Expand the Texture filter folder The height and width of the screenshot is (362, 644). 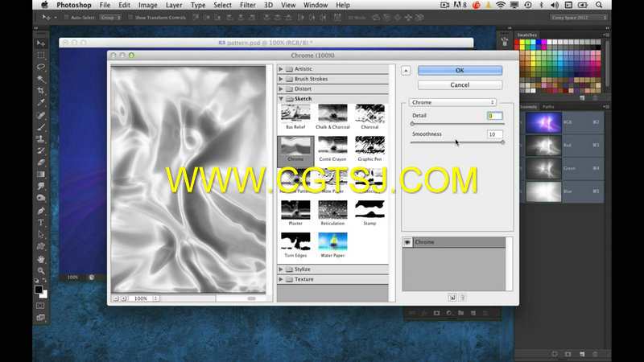click(x=281, y=279)
